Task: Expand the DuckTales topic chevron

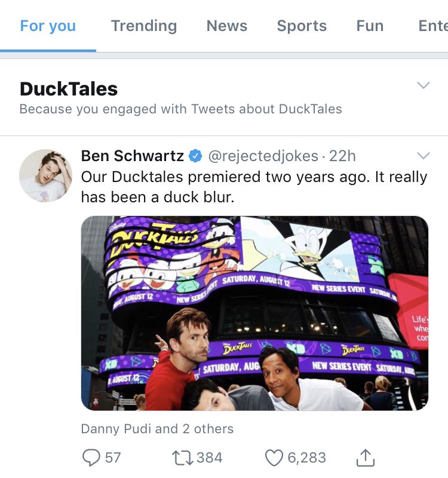Action: 423,85
